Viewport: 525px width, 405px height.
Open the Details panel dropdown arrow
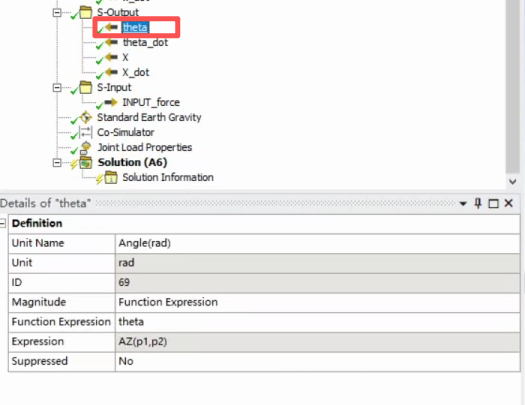click(x=463, y=204)
